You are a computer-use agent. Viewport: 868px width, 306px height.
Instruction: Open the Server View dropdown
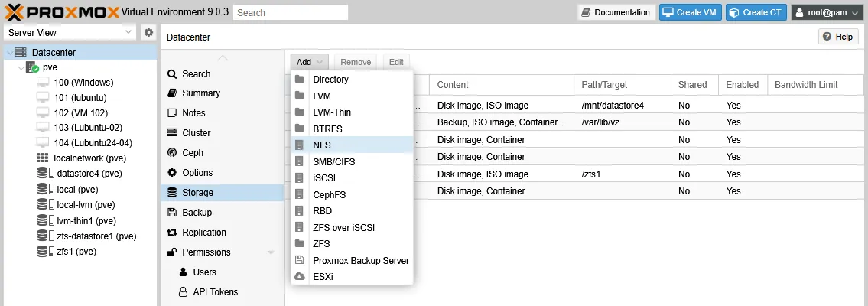pos(69,33)
